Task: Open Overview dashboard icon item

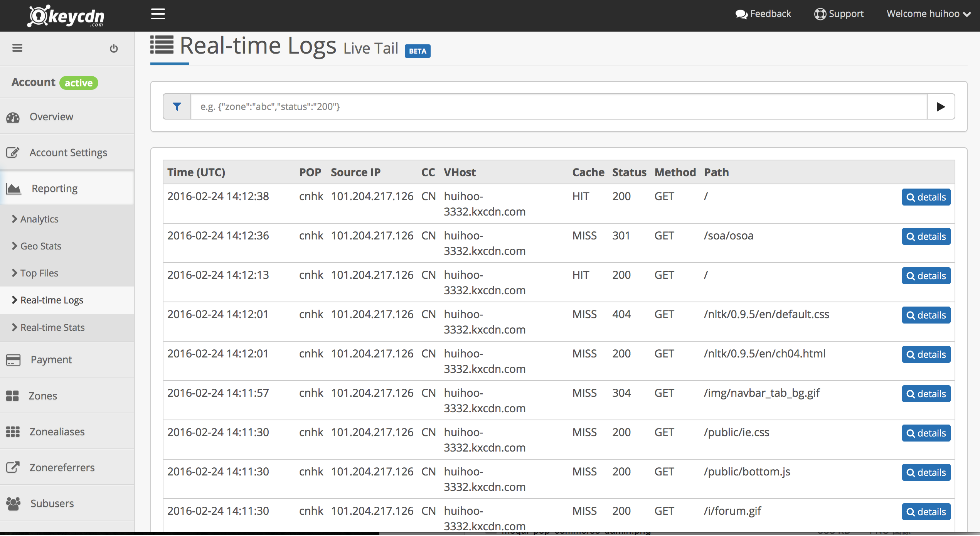Action: (51, 117)
